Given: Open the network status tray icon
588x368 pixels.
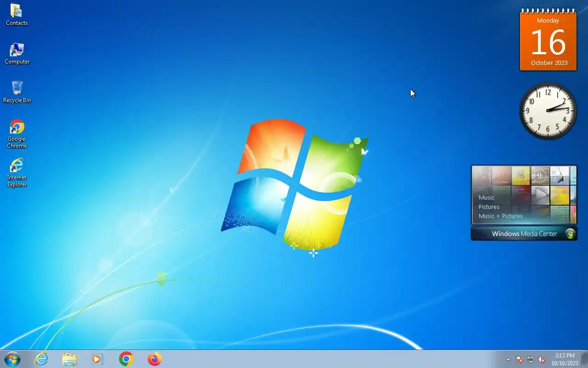Looking at the screenshot, I should point(531,359).
